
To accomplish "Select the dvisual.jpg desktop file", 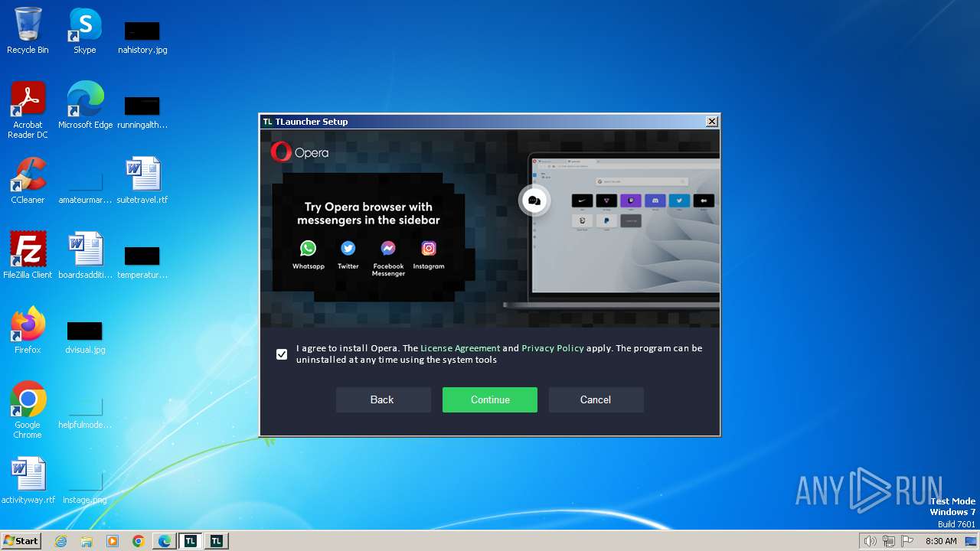I will click(85, 336).
